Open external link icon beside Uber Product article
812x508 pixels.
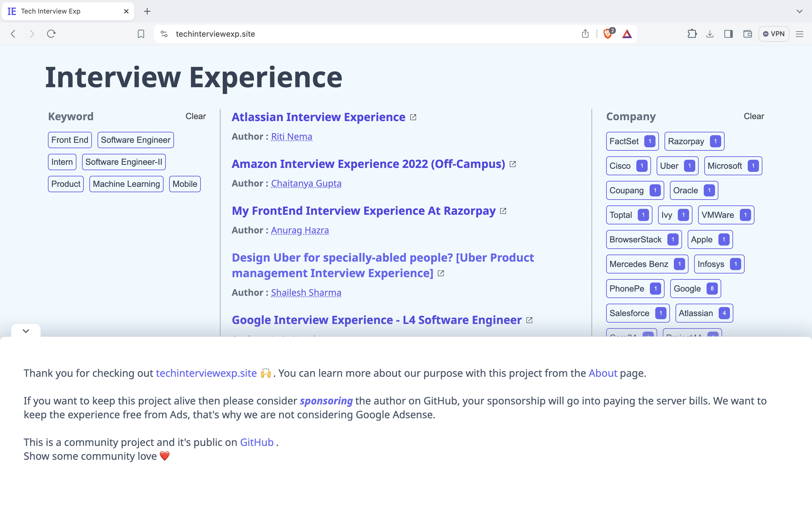[x=441, y=273]
